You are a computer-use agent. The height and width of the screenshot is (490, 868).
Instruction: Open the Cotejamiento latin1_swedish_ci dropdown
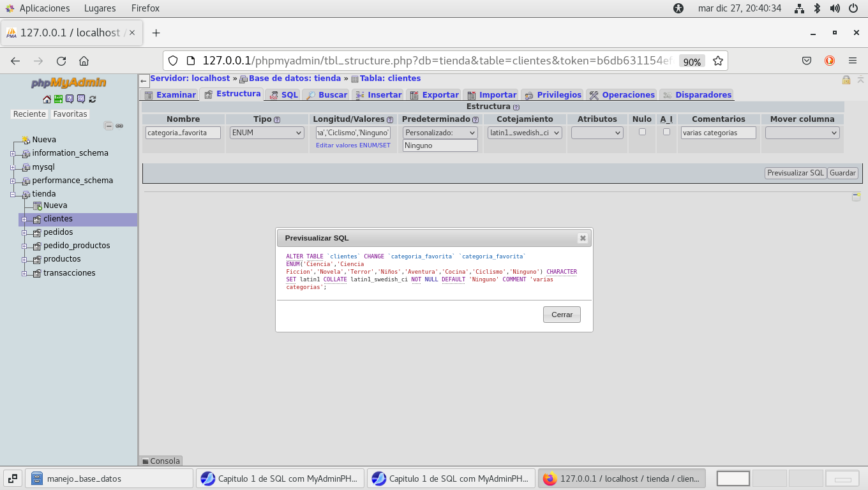[x=525, y=133]
